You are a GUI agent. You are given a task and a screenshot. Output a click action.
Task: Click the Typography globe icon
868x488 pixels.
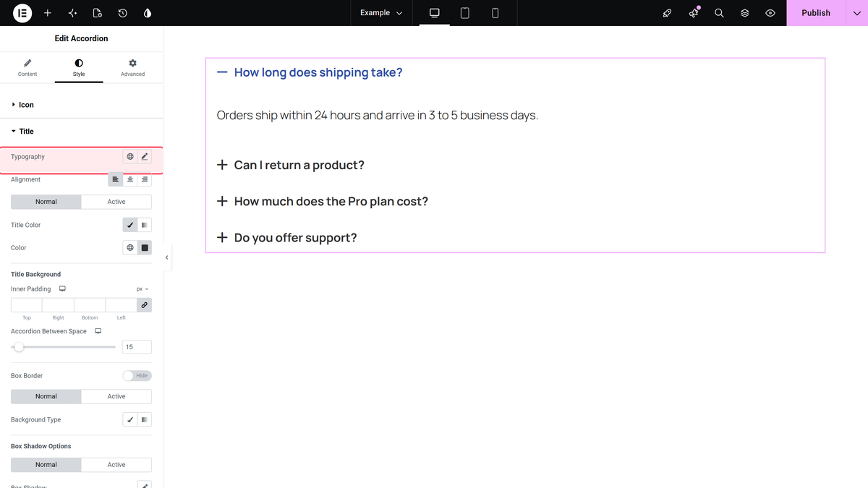(x=130, y=156)
